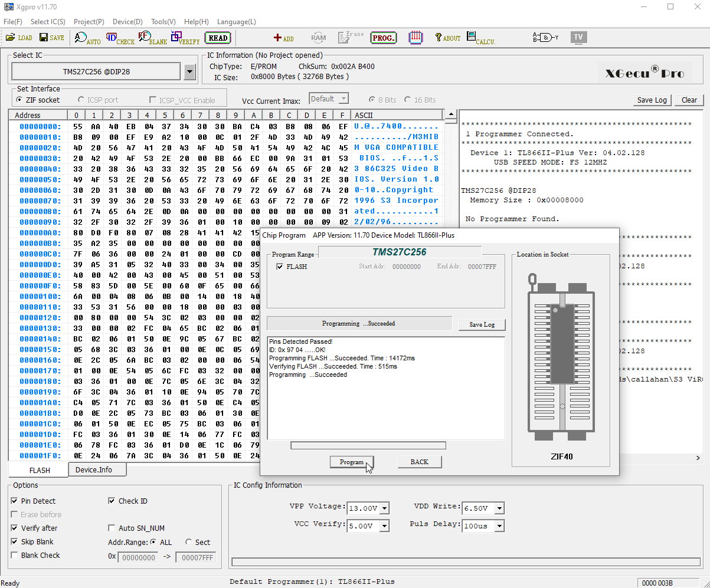The image size is (710, 588).
Task: Open the Puls Delay dropdown
Action: pyautogui.click(x=499, y=525)
